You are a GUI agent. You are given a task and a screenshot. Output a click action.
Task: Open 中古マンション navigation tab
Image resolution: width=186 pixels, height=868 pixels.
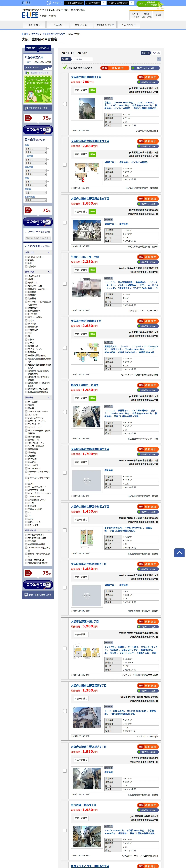pyautogui.click(x=129, y=25)
